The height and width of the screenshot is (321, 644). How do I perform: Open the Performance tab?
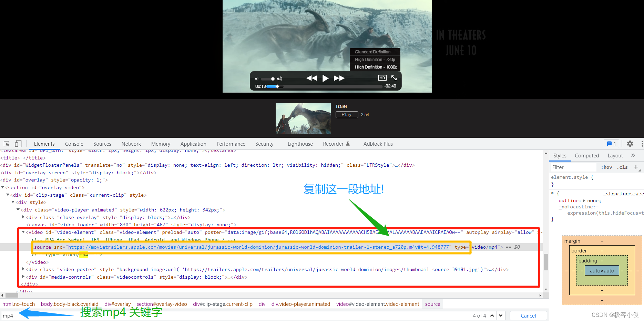click(x=231, y=144)
